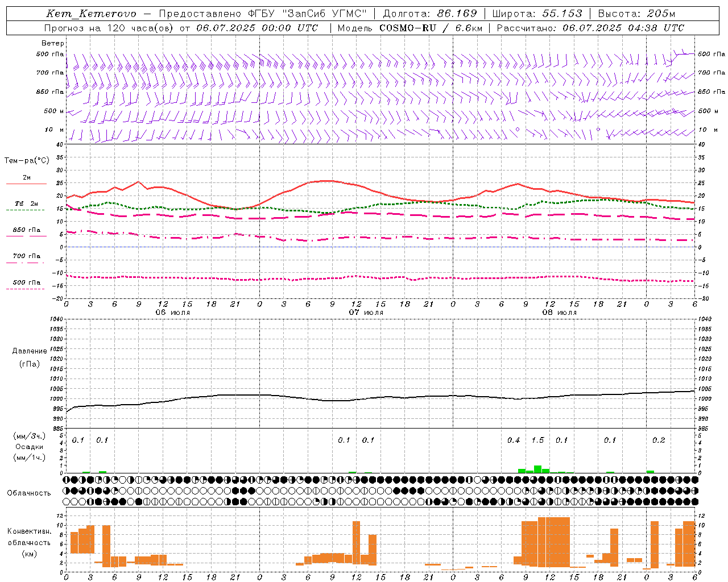
Task: Click the "Облачность" cloudiness label
Action: tap(29, 493)
